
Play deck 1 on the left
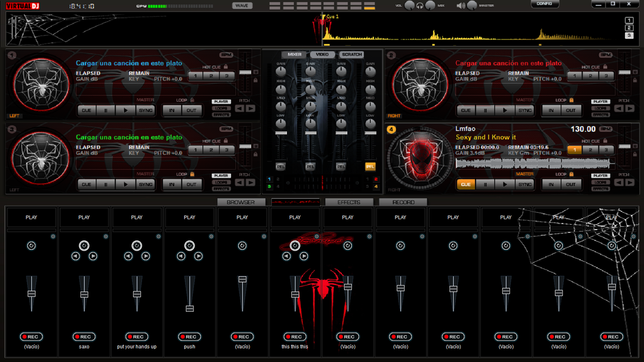pyautogui.click(x=125, y=110)
